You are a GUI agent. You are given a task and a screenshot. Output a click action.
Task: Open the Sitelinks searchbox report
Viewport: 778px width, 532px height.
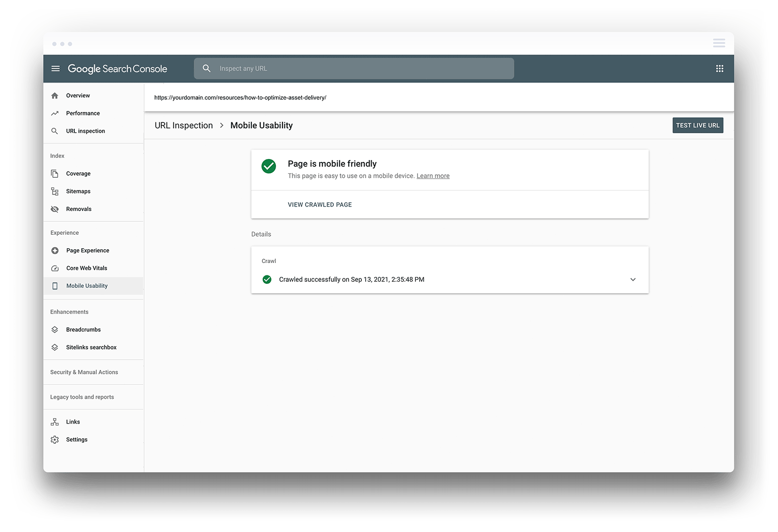pos(93,347)
